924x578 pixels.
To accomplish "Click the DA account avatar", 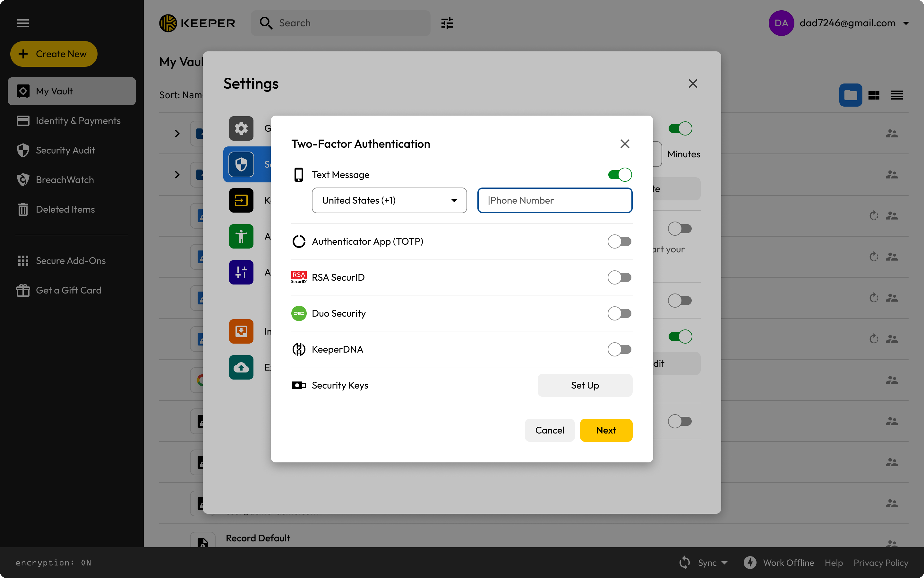I will [781, 23].
